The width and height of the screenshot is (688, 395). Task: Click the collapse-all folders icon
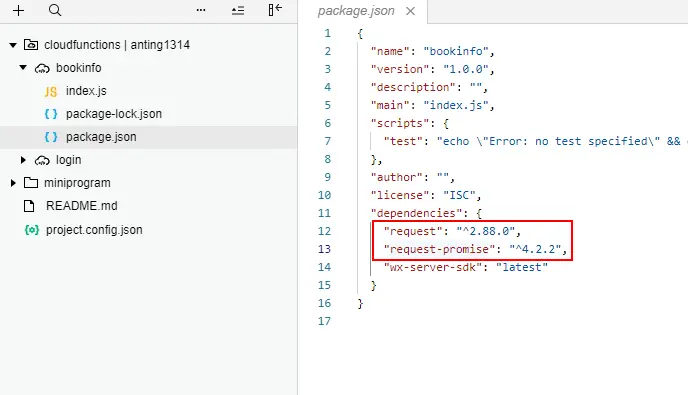[x=238, y=10]
